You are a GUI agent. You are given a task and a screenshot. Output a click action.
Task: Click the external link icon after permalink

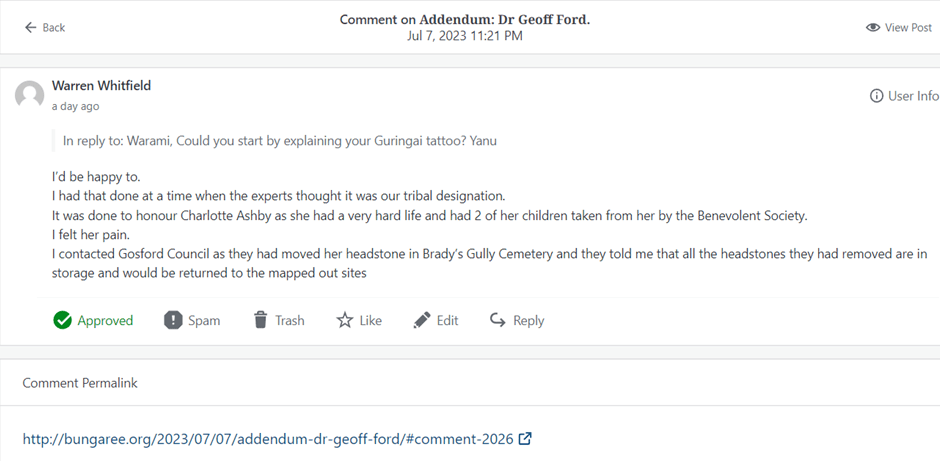[525, 438]
